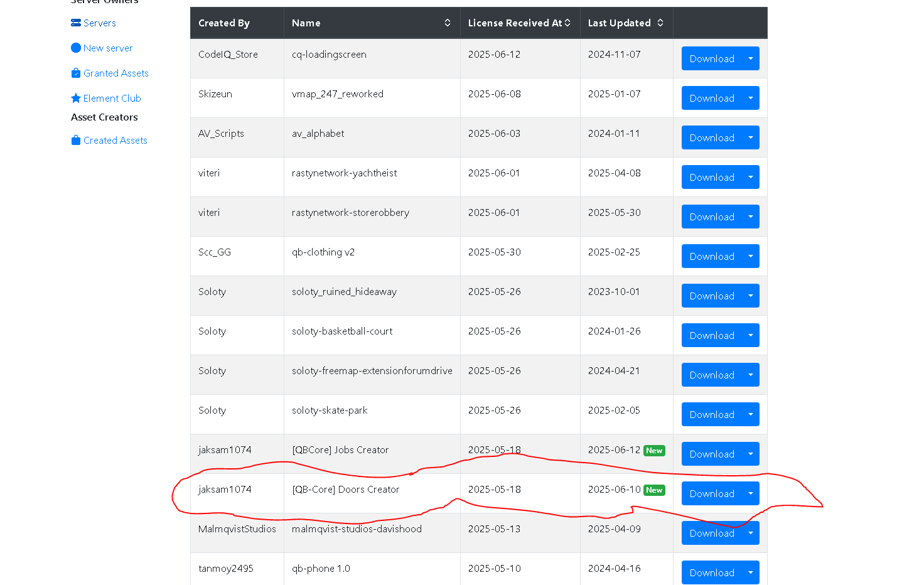The image size is (924, 585).
Task: Click the Name column header label
Action: (306, 23)
